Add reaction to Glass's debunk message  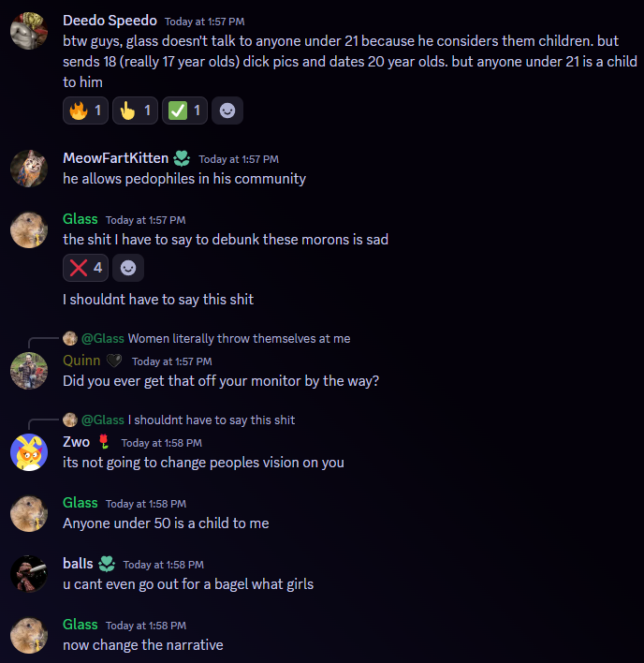[x=128, y=268]
